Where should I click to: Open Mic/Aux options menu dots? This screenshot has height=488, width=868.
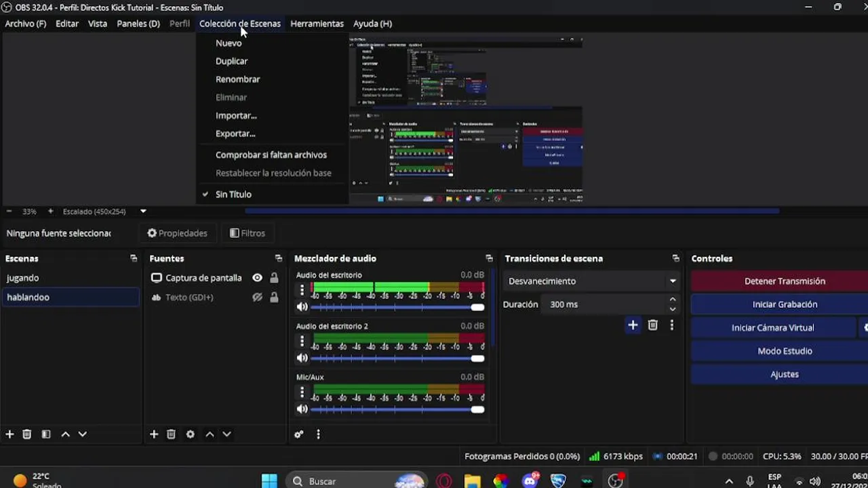tap(302, 392)
